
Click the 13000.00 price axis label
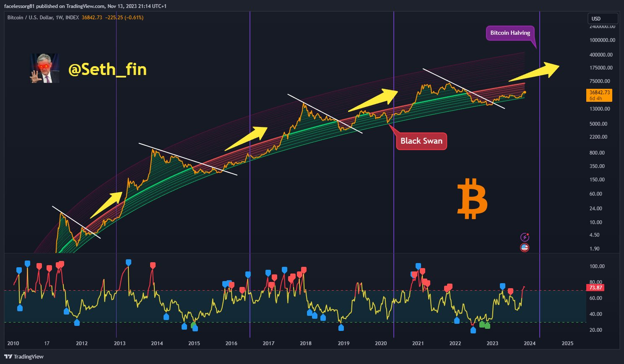coord(600,109)
